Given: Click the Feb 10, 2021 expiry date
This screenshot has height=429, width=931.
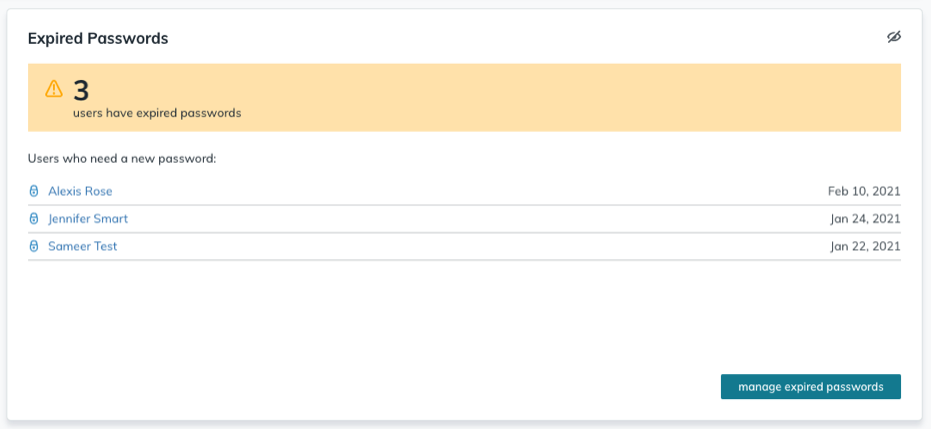Looking at the screenshot, I should [864, 191].
